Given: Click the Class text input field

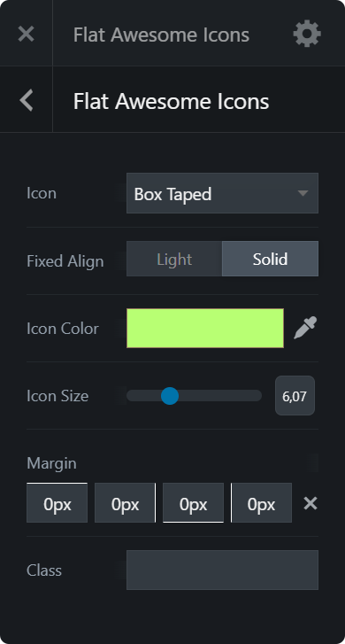Looking at the screenshot, I should click(222, 570).
